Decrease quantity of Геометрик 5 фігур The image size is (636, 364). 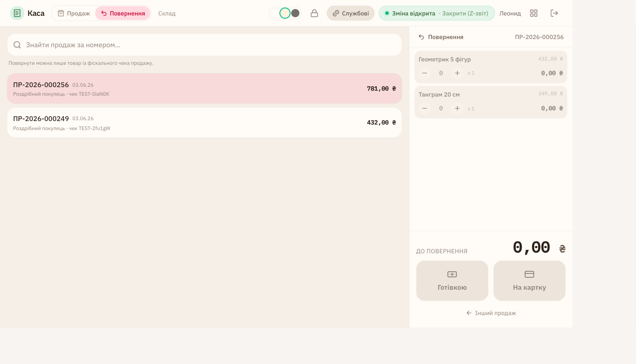coord(425,73)
